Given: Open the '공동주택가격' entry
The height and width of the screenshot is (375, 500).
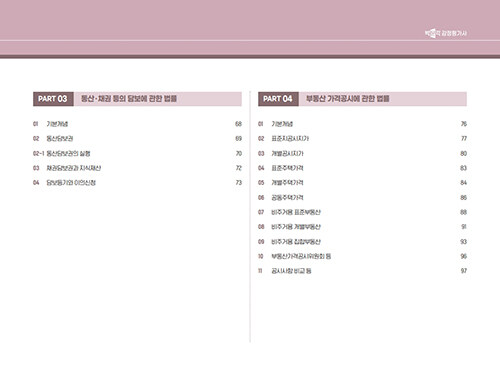Looking at the screenshot, I should [287, 198].
